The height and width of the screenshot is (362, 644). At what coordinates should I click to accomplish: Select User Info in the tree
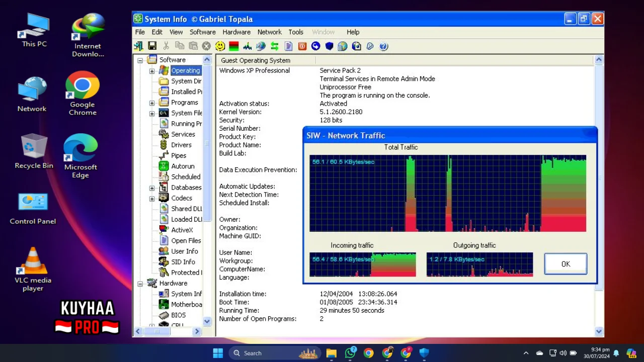[184, 251]
